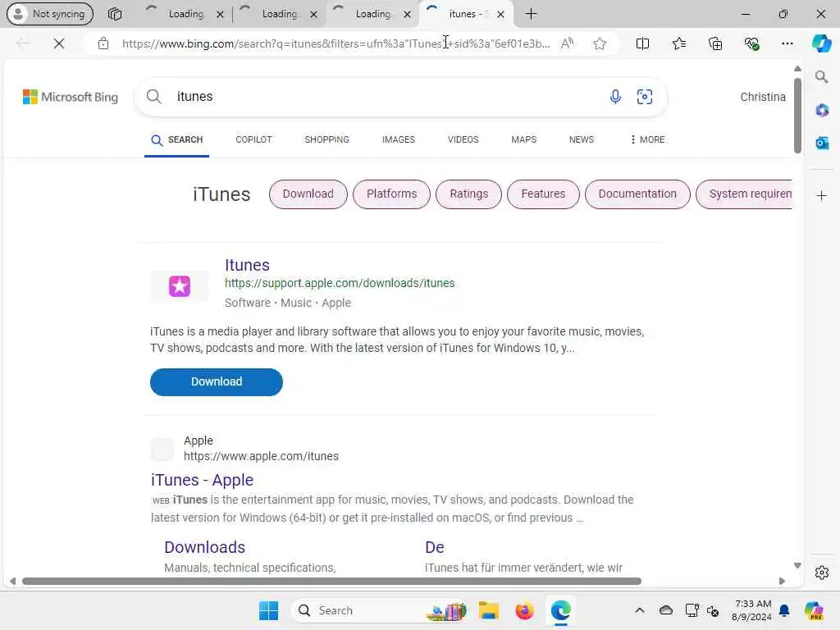Toggle split screen view
840x630 pixels.
click(x=642, y=43)
